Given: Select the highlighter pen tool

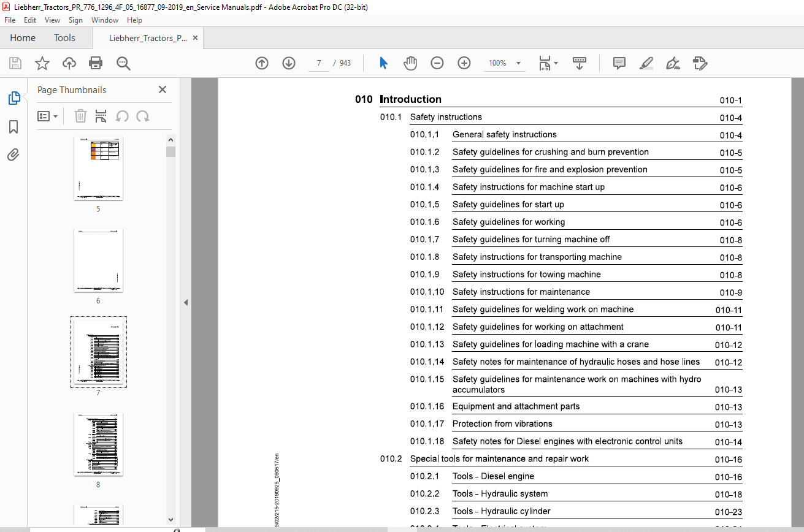Looking at the screenshot, I should (x=646, y=63).
